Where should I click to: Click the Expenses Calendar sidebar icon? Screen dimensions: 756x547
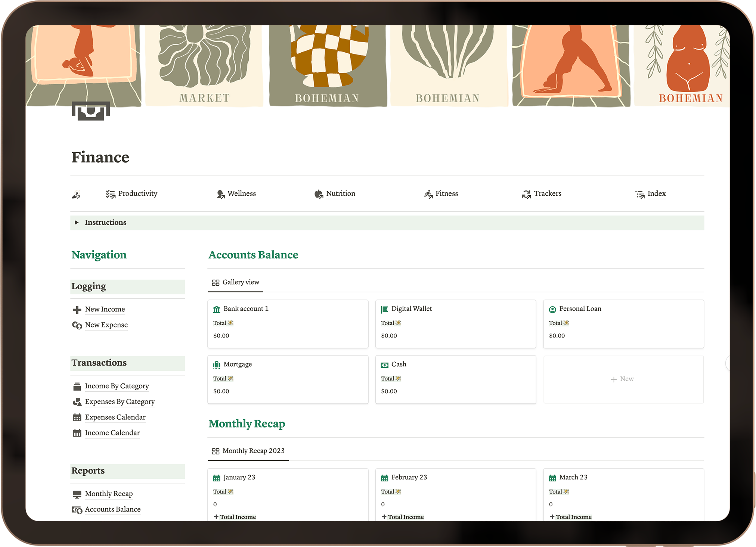[77, 417]
